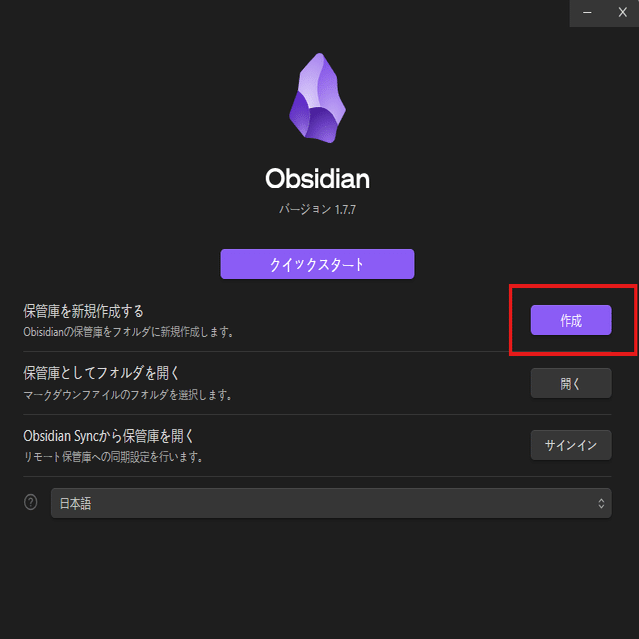Screen dimensions: 639x639
Task: Click the バージョン 1.7.7 version label
Action: click(x=317, y=209)
